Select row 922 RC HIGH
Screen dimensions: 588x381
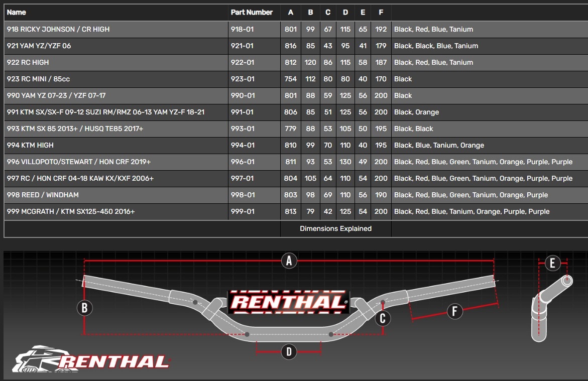point(296,62)
